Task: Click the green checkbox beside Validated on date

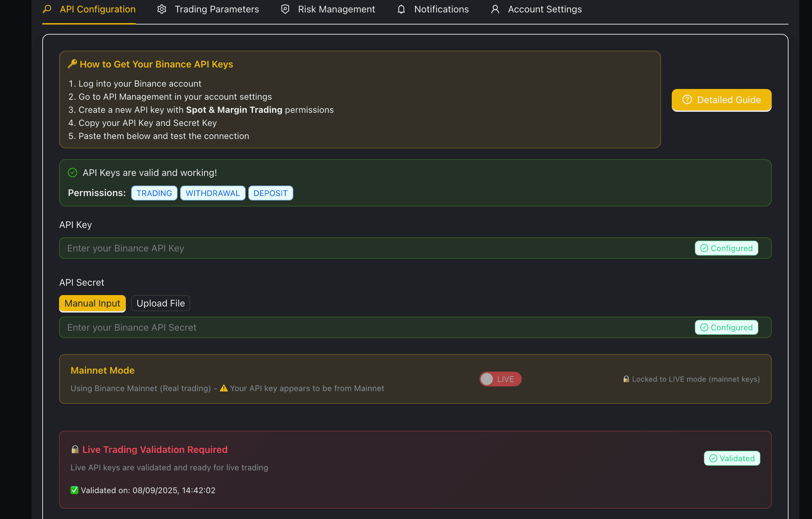Action: point(74,490)
